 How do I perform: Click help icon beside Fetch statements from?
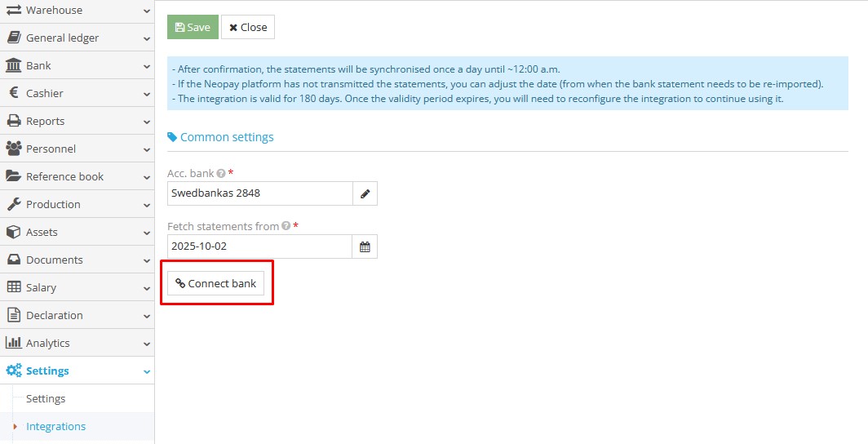click(286, 226)
